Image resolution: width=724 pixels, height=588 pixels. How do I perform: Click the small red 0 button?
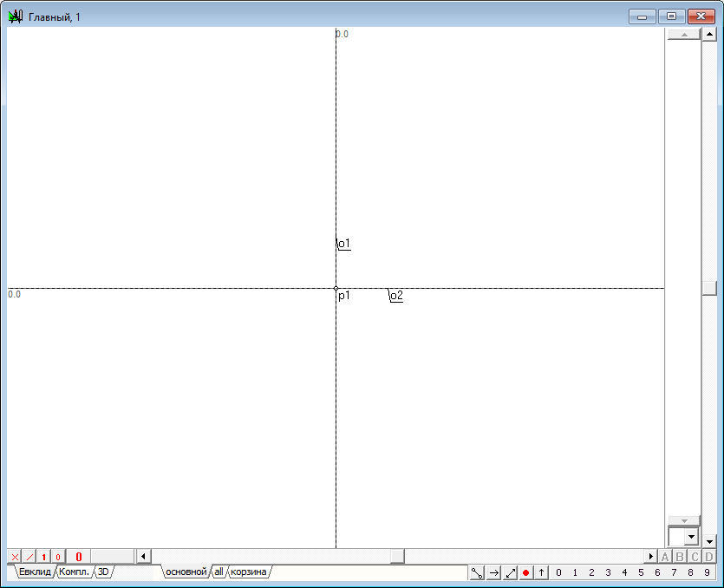tap(58, 557)
